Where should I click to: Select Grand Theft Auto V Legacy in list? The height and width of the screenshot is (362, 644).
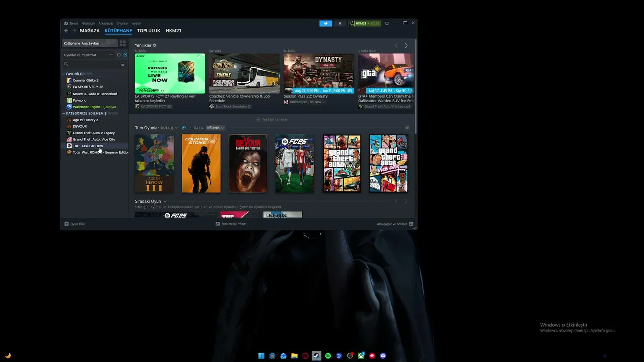[95, 133]
